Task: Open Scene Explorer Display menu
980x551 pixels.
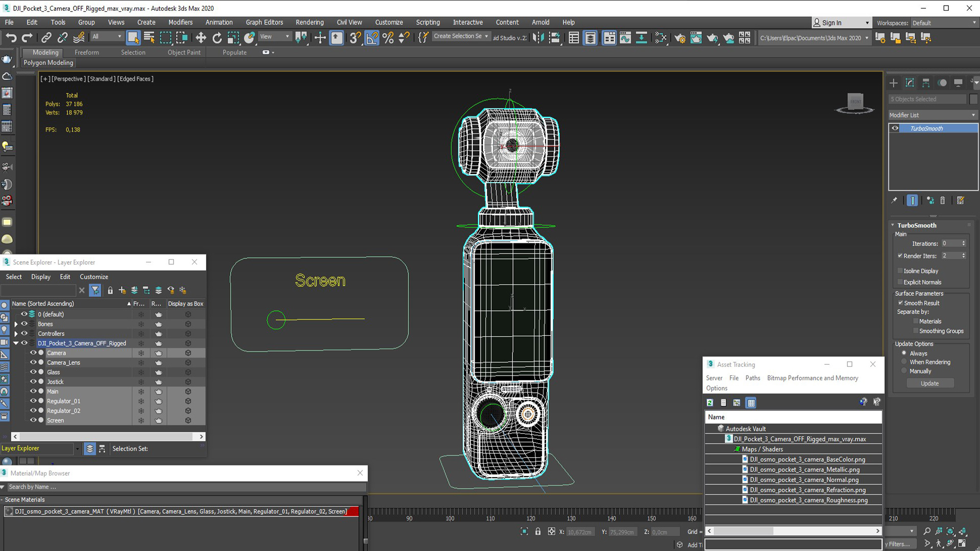Action: coord(41,277)
